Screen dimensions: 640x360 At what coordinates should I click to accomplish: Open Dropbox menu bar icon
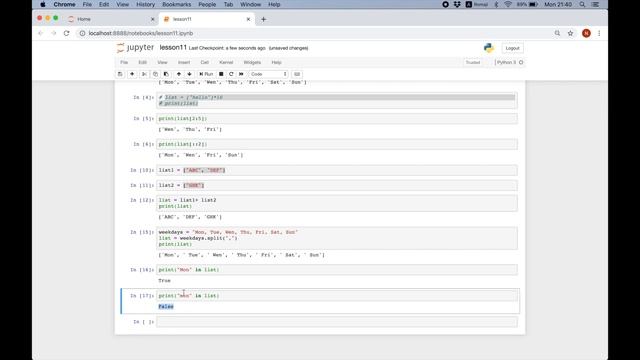point(457,4)
